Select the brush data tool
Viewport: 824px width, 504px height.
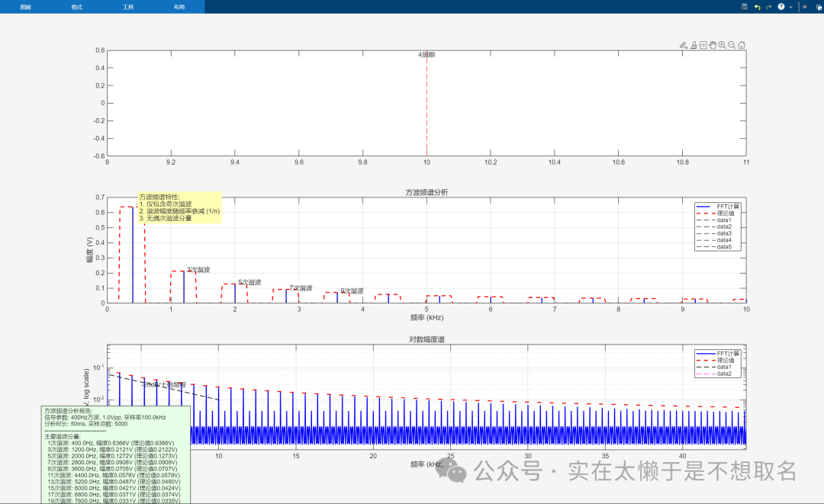click(694, 45)
